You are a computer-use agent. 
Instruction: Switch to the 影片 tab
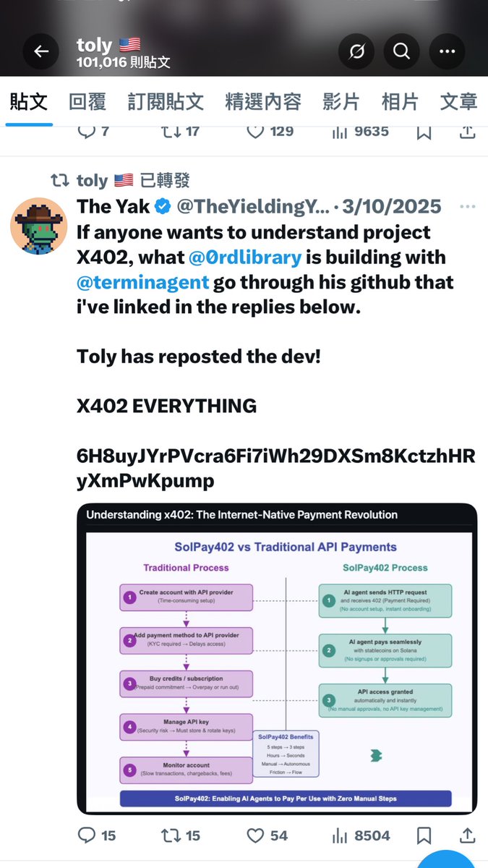(341, 102)
